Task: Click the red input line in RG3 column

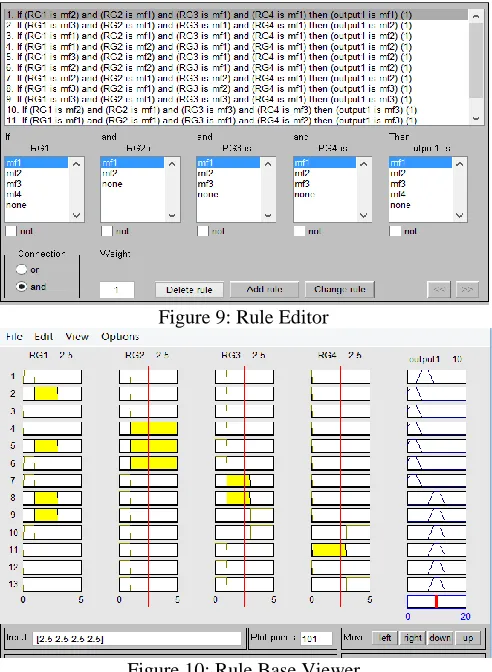Action: point(245,486)
